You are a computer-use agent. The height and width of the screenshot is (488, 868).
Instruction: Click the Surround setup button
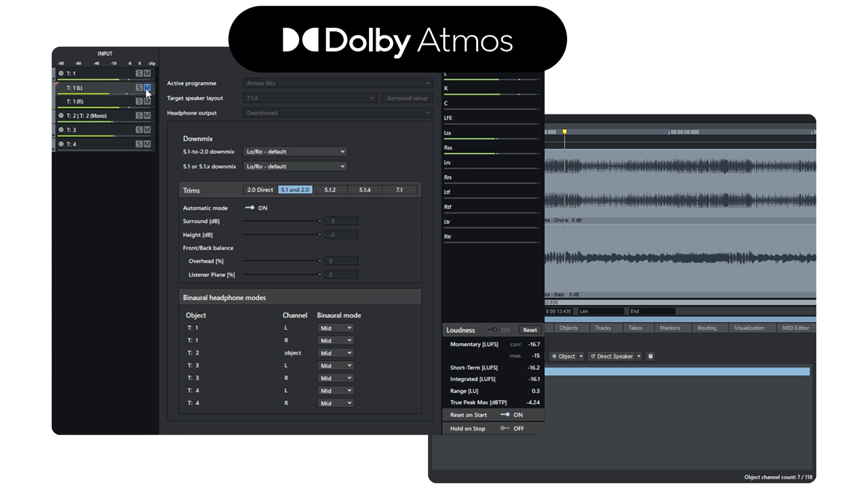[407, 98]
